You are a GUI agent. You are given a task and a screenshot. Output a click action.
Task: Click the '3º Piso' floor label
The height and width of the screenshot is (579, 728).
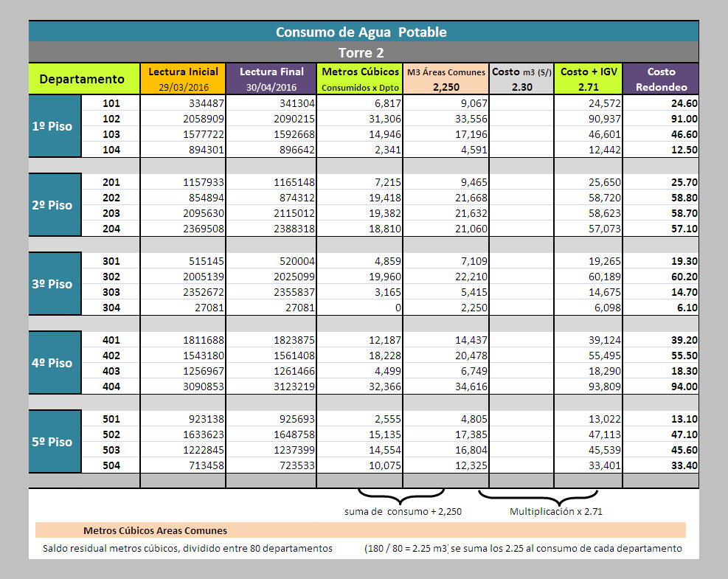pyautogui.click(x=55, y=284)
